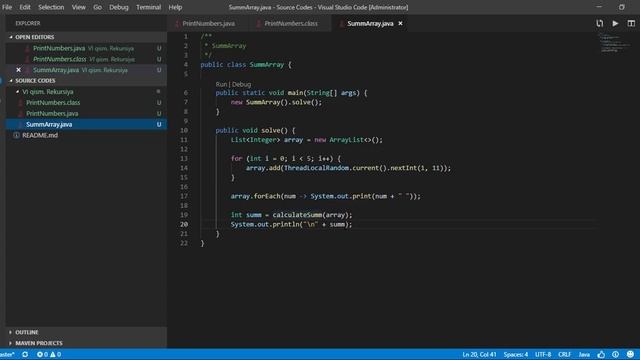Switch to the PrintNumbers.class tab
The image size is (640, 360).
pos(290,24)
